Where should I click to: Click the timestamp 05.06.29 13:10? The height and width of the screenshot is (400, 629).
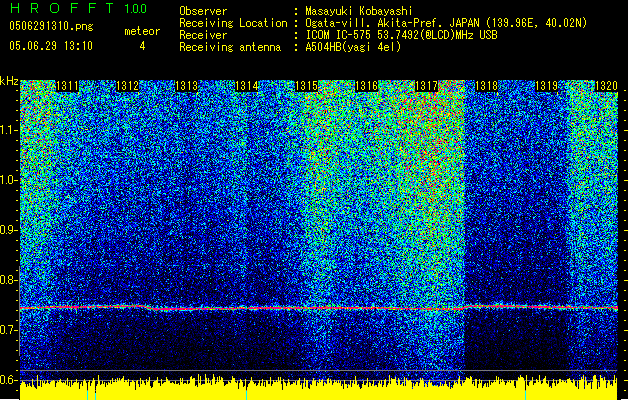(x=51, y=46)
